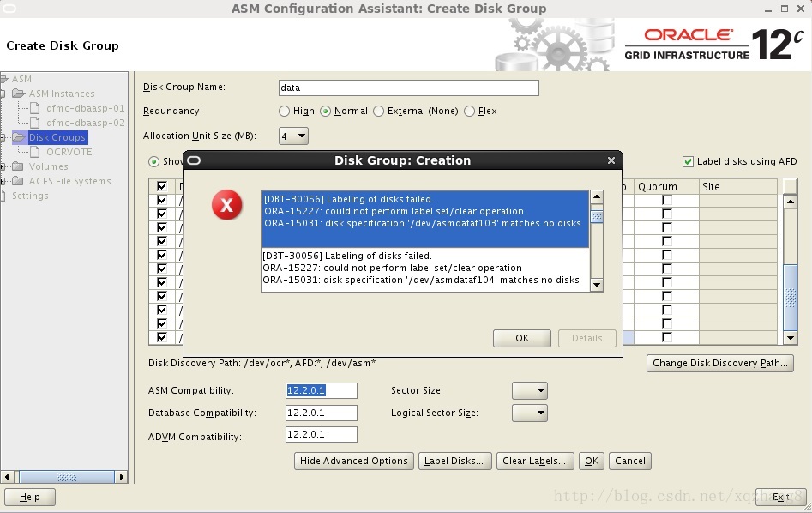Viewport: 812px width, 513px height.
Task: Click Hide Advanced Options button
Action: [354, 461]
